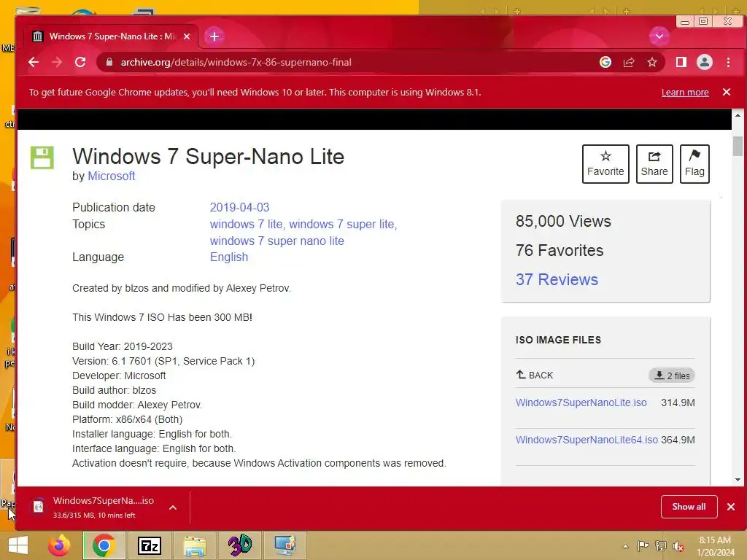Close the Windows 7 Super-Nano Lite tab

(x=187, y=36)
